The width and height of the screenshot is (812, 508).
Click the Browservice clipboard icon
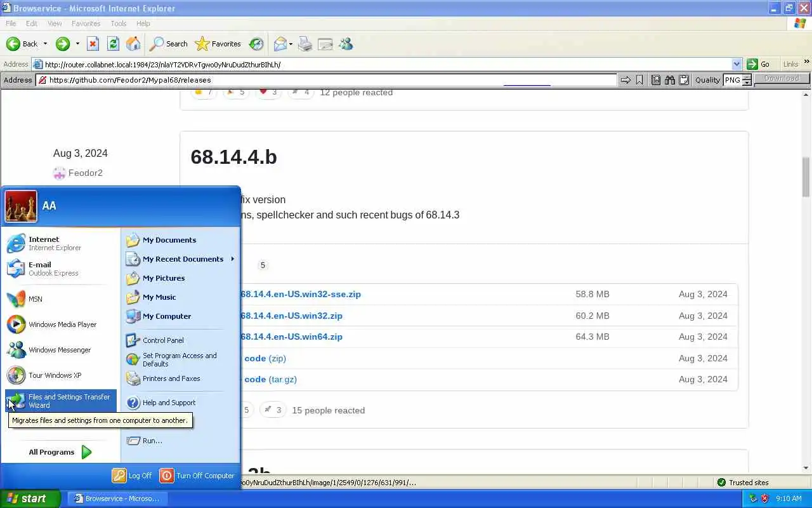pyautogui.click(x=684, y=80)
